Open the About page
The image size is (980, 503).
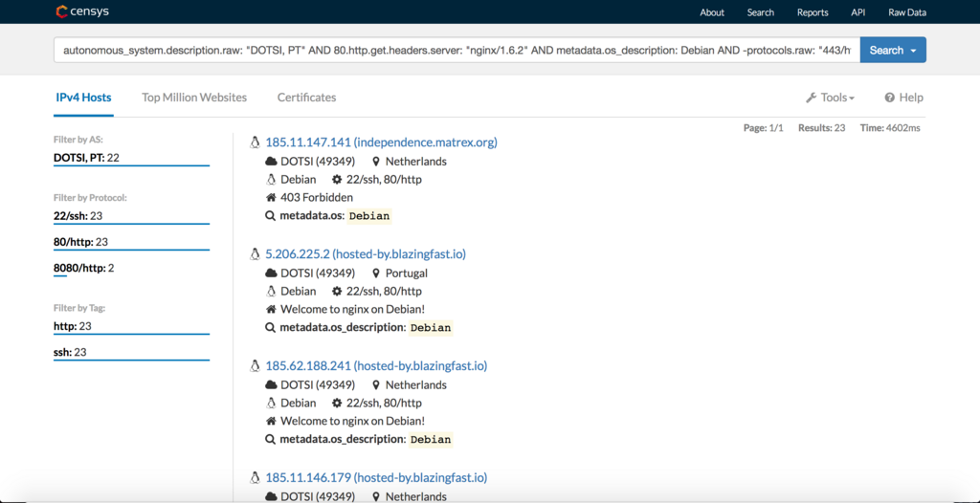point(712,12)
